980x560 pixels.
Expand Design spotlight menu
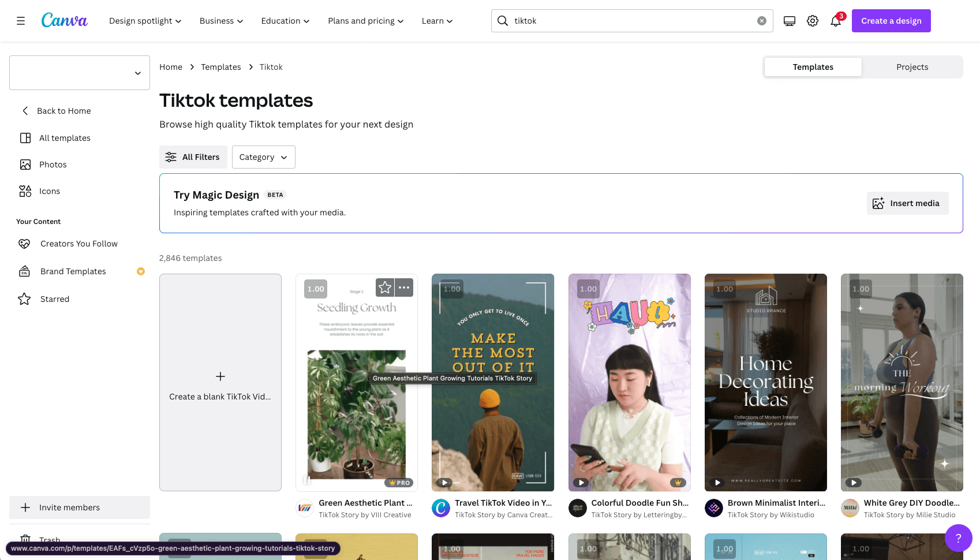(x=145, y=21)
